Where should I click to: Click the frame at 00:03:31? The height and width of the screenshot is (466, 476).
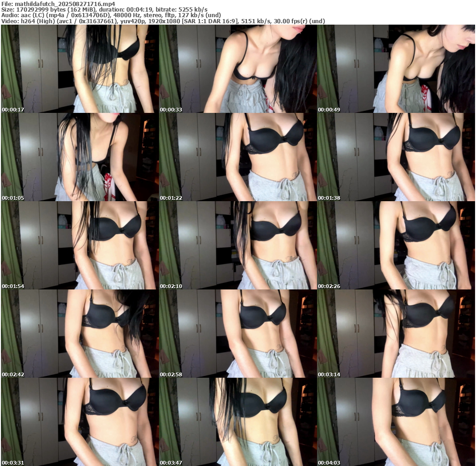[80, 422]
